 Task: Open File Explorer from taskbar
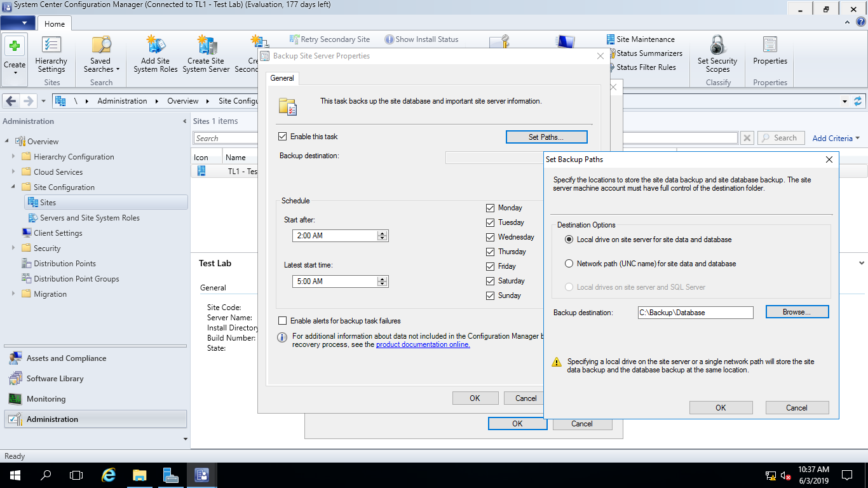click(x=140, y=475)
